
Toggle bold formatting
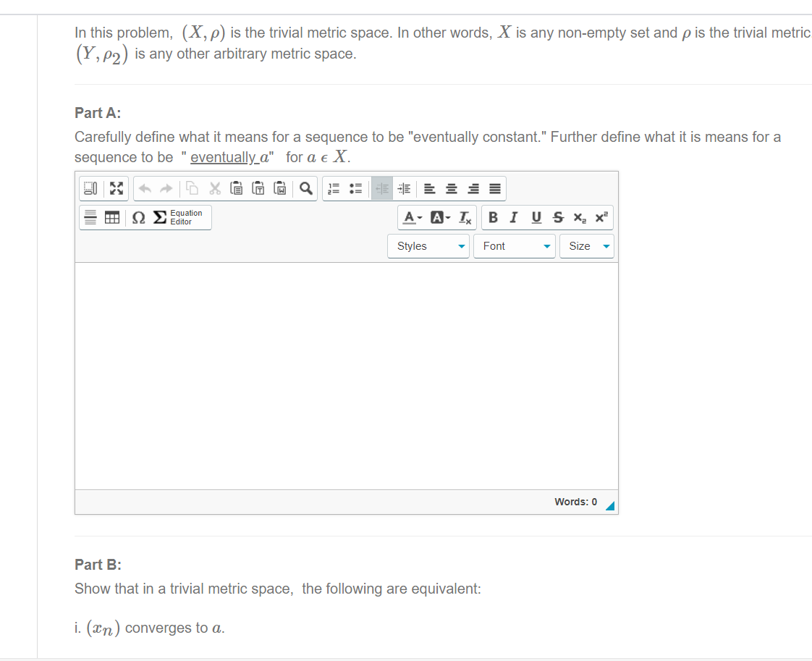click(493, 217)
